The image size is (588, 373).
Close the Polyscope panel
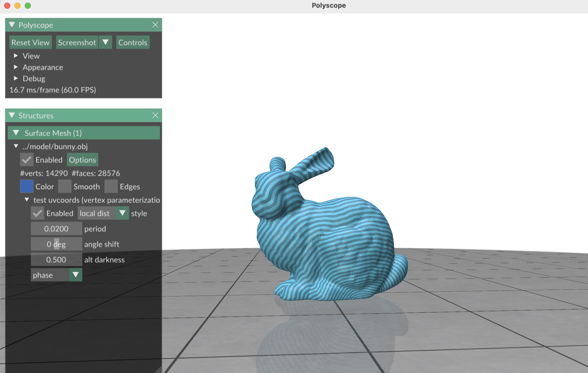click(x=155, y=25)
